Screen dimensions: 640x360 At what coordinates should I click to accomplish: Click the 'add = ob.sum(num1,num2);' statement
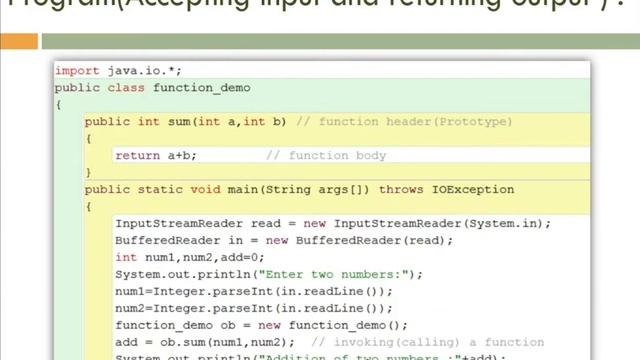(x=205, y=342)
